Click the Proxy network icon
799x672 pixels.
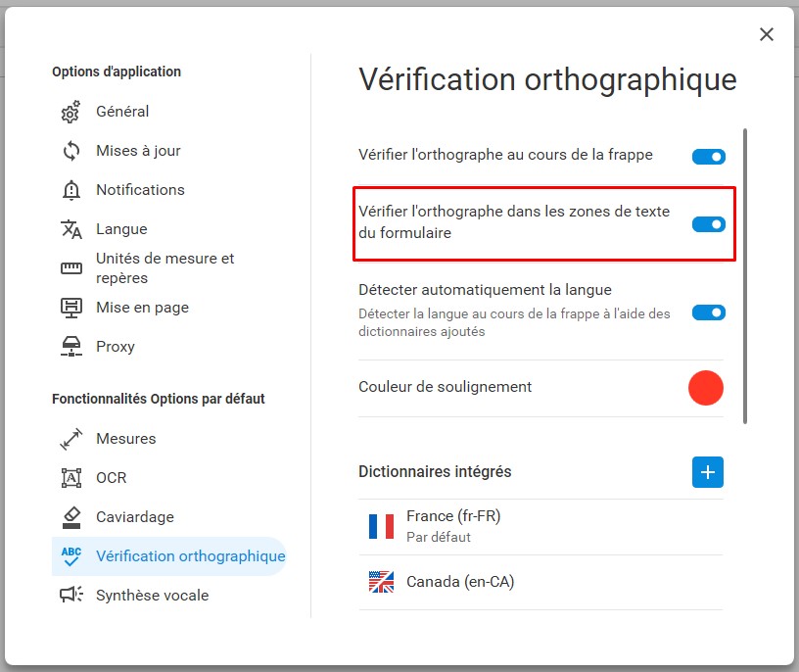(70, 347)
